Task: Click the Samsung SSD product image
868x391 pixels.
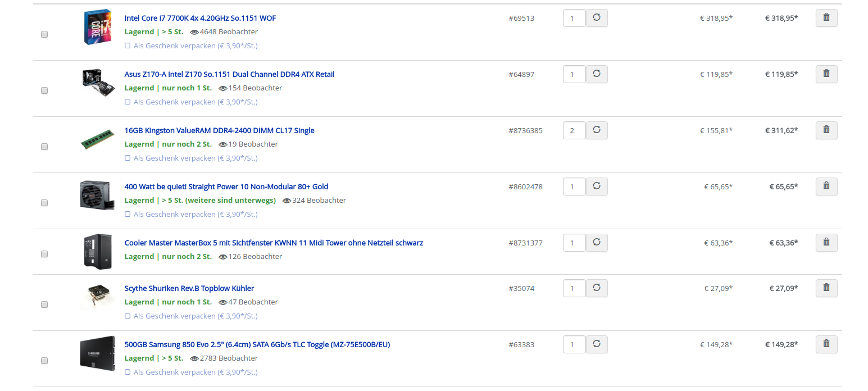Action: [x=97, y=353]
